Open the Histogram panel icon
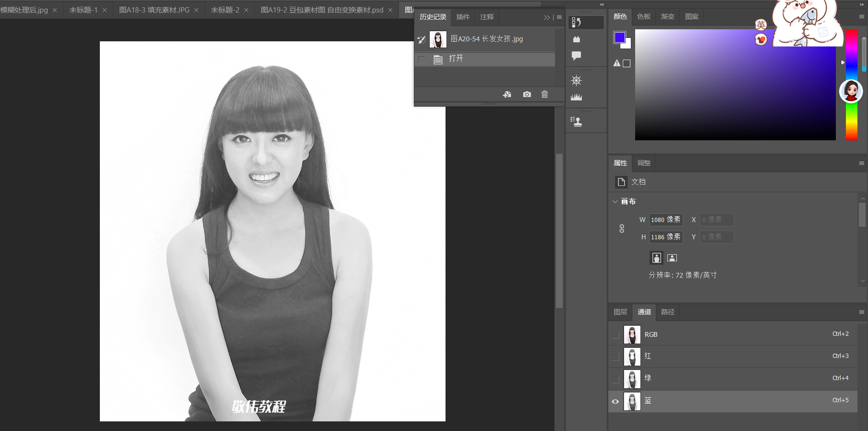 576,97
